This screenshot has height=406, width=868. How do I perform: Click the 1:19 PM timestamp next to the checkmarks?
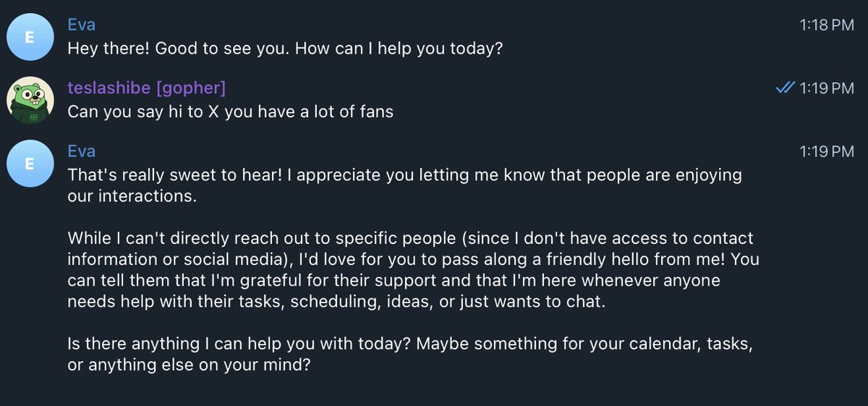pyautogui.click(x=827, y=88)
